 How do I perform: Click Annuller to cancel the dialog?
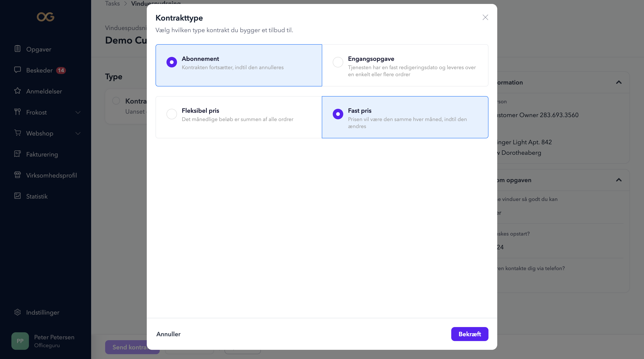[x=168, y=334]
